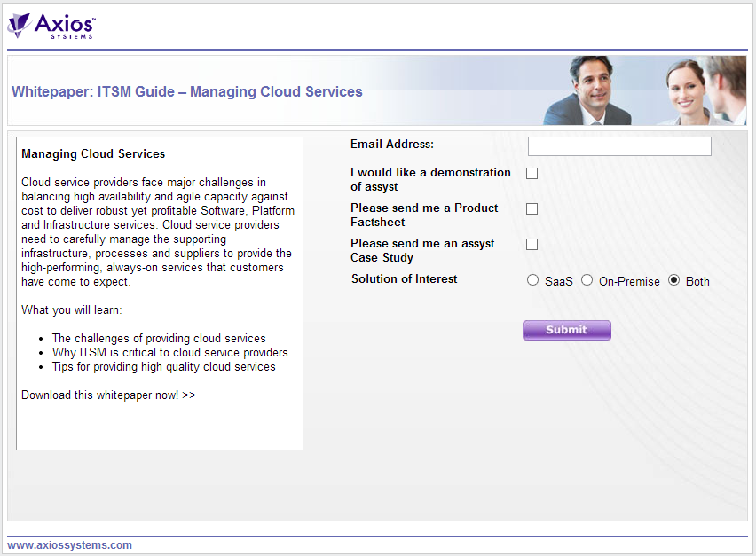This screenshot has width=756, height=556.
Task: Click 'The challenges of providing cloud services' bullet
Action: [159, 338]
